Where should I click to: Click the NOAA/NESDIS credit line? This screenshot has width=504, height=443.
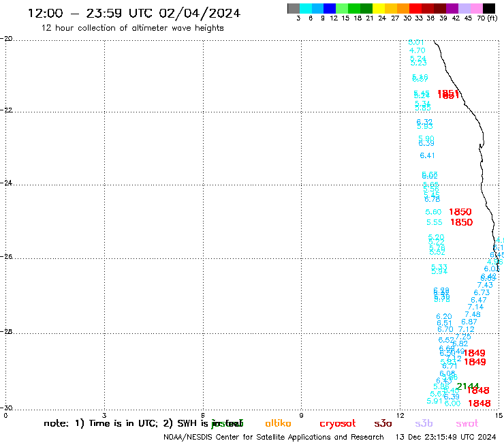pos(274,438)
